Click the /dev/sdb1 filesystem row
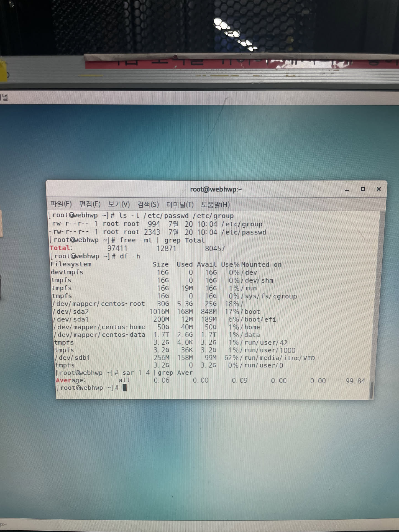 pyautogui.click(x=73, y=358)
